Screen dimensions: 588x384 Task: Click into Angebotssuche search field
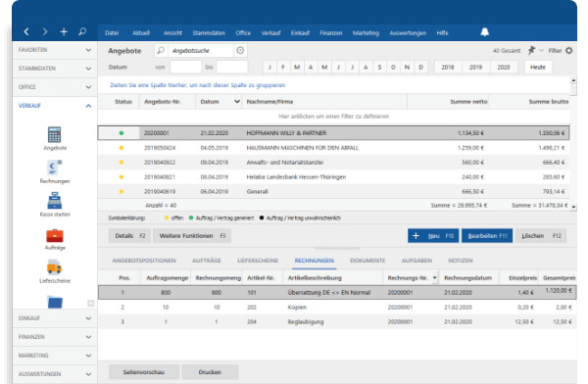pos(201,50)
